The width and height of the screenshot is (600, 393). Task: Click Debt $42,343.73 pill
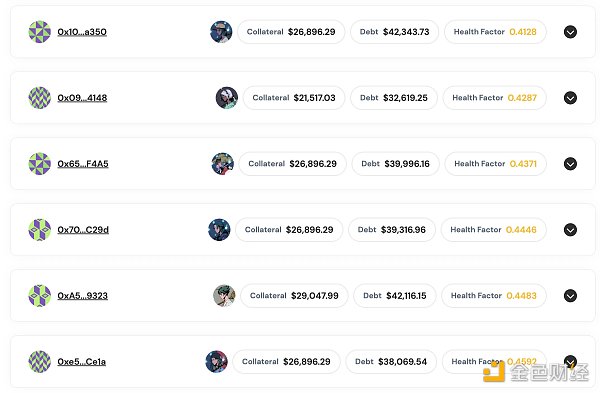click(x=395, y=32)
